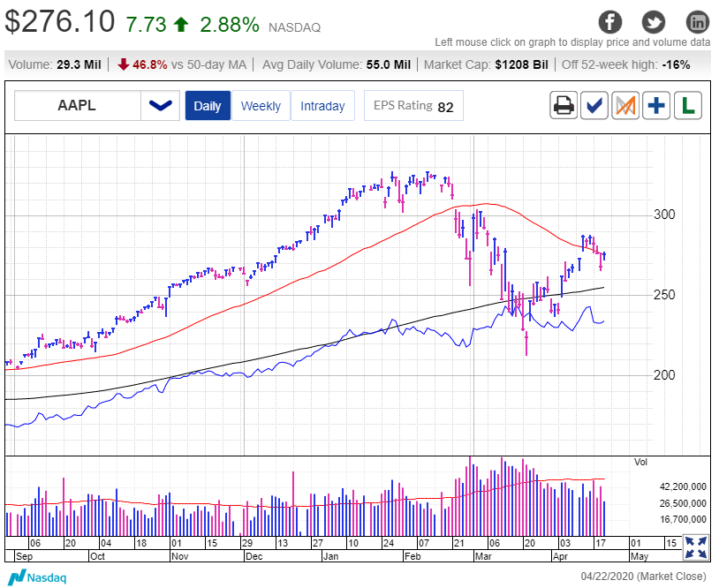The height and width of the screenshot is (588, 719).
Task: Click the AAPL symbol field
Action: pos(77,105)
